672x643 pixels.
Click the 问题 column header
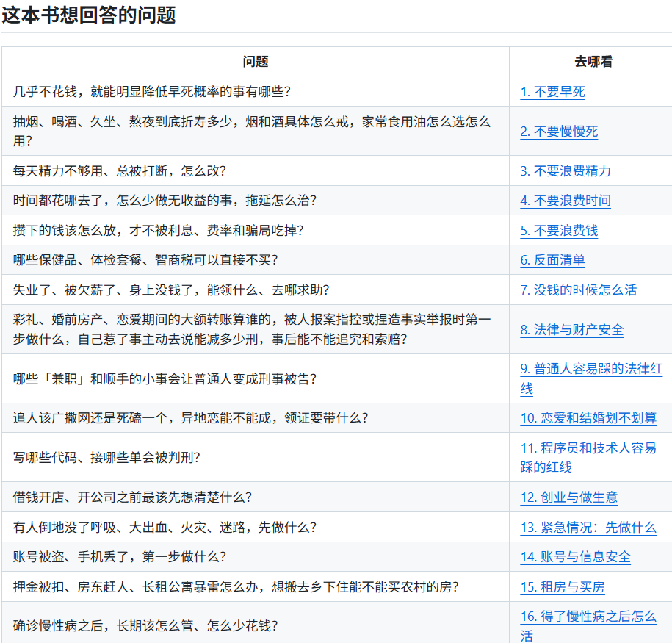tap(256, 62)
